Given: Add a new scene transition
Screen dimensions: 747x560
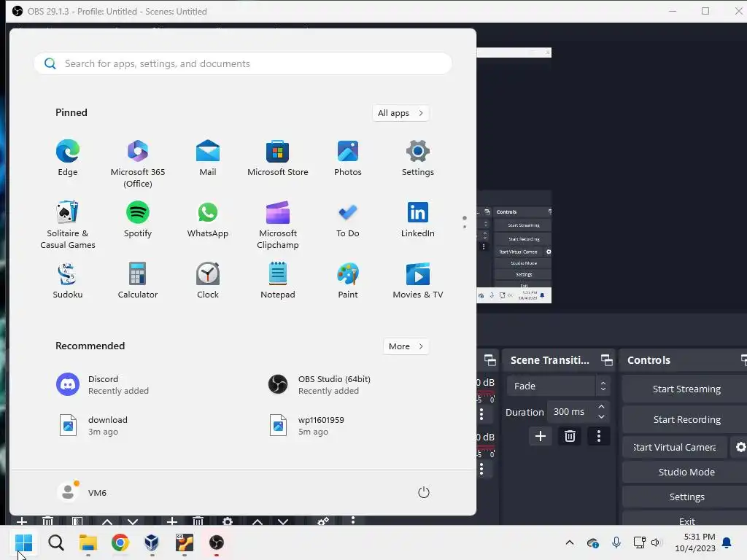Looking at the screenshot, I should (x=541, y=436).
